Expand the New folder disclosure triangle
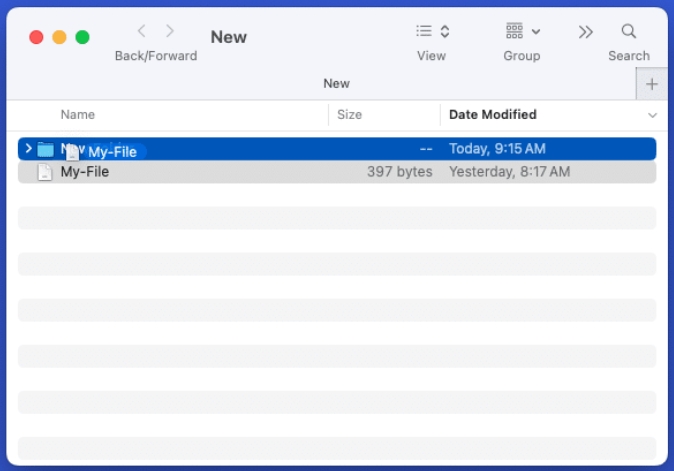The image size is (674, 471). click(x=28, y=149)
